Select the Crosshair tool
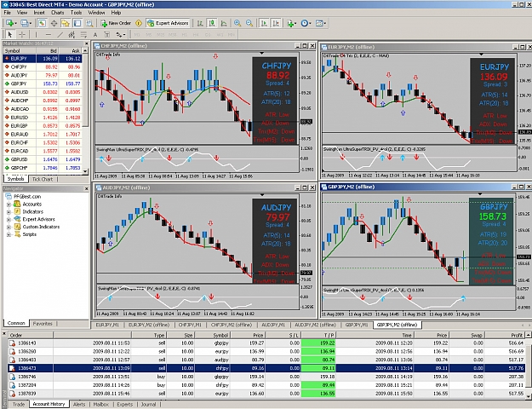532x409 pixels. pos(22,34)
